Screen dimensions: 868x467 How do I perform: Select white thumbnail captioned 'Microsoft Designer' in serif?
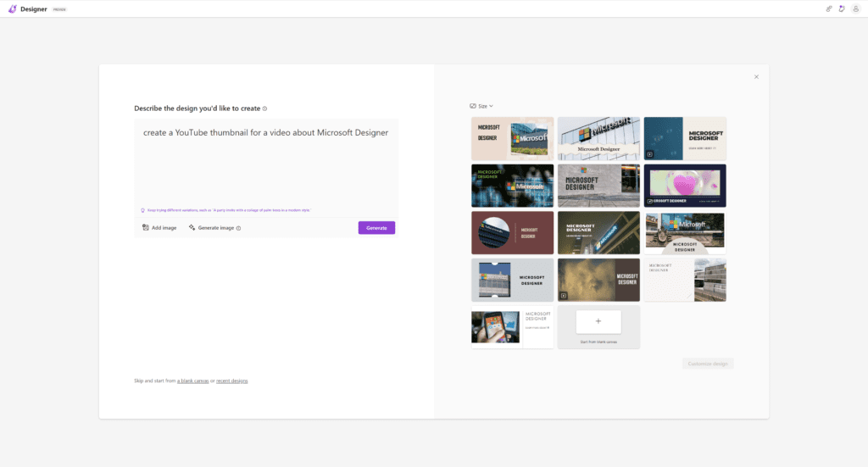tap(598, 138)
